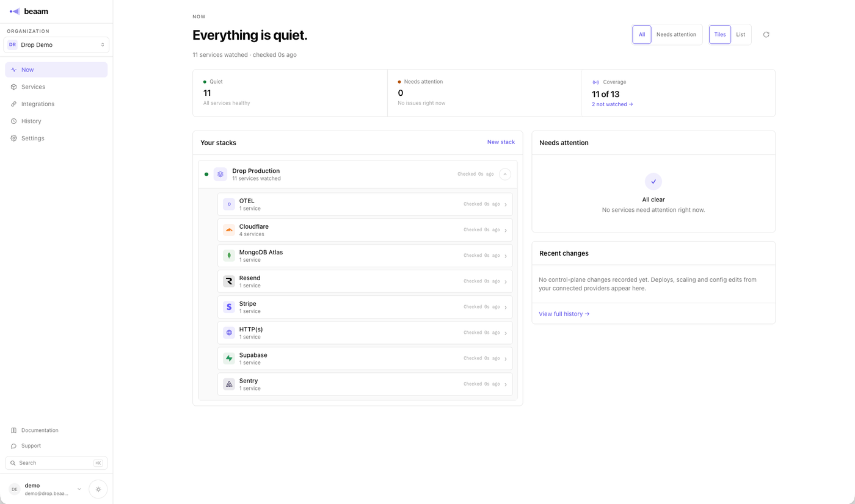The image size is (855, 504).
Task: Click the HTTP(s) globe icon
Action: tap(229, 333)
